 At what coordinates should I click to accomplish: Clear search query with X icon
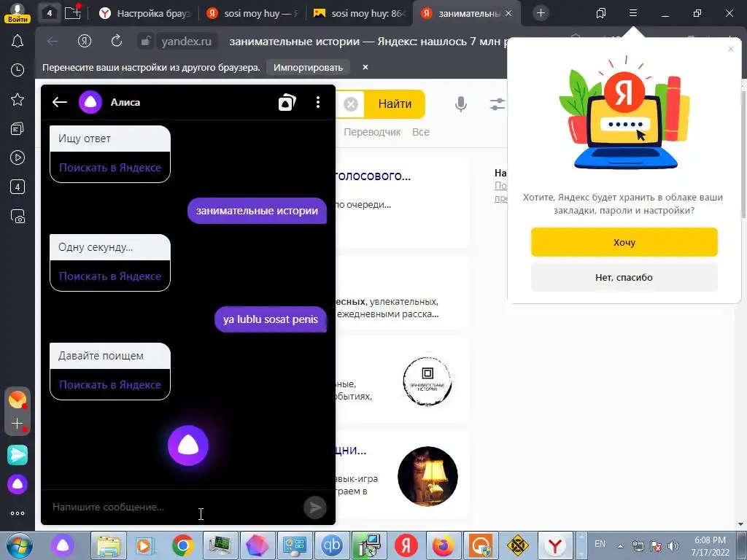(x=351, y=104)
